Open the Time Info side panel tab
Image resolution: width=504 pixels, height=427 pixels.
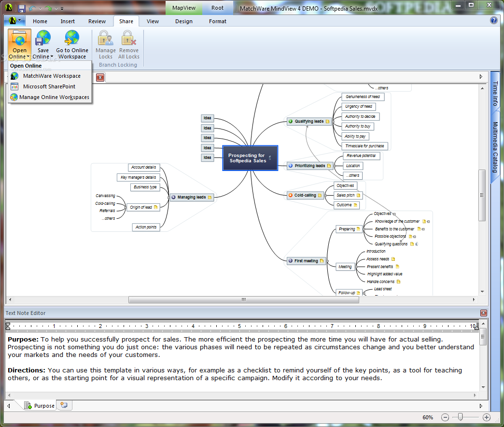pyautogui.click(x=495, y=93)
